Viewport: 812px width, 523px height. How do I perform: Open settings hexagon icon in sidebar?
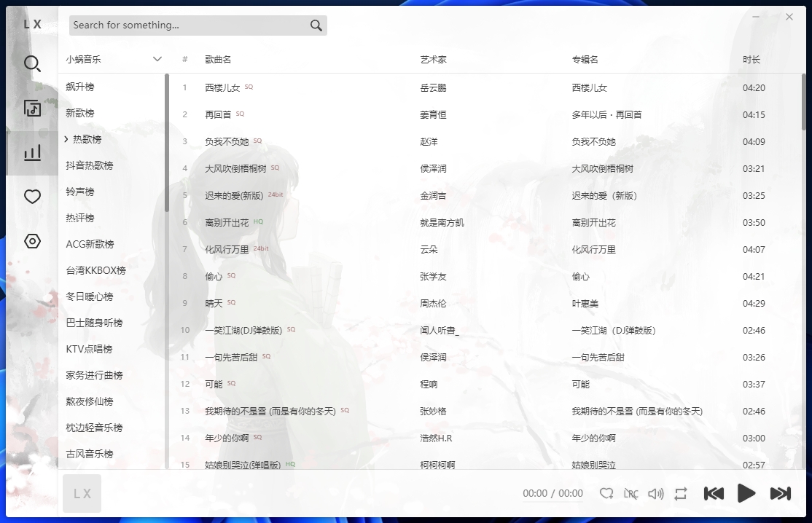click(32, 241)
